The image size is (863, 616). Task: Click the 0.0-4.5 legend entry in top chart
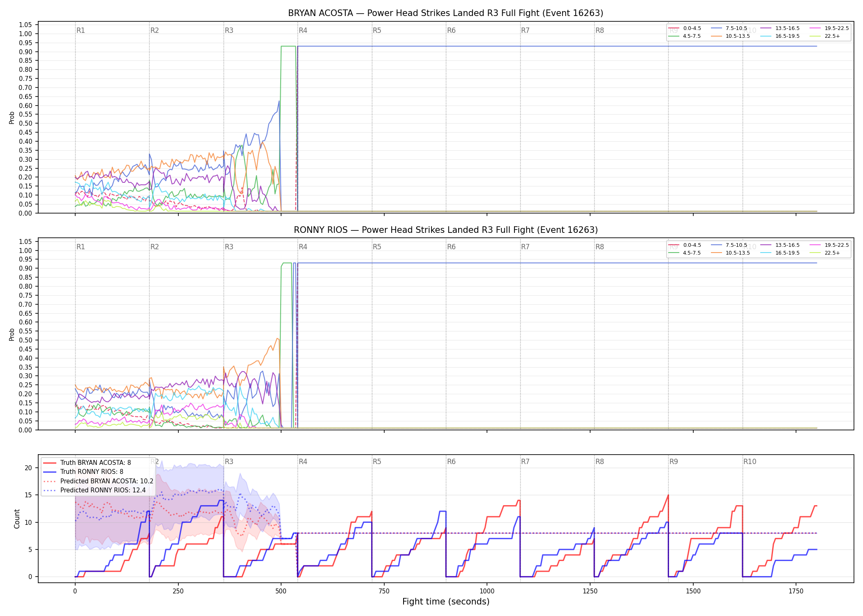685,28
